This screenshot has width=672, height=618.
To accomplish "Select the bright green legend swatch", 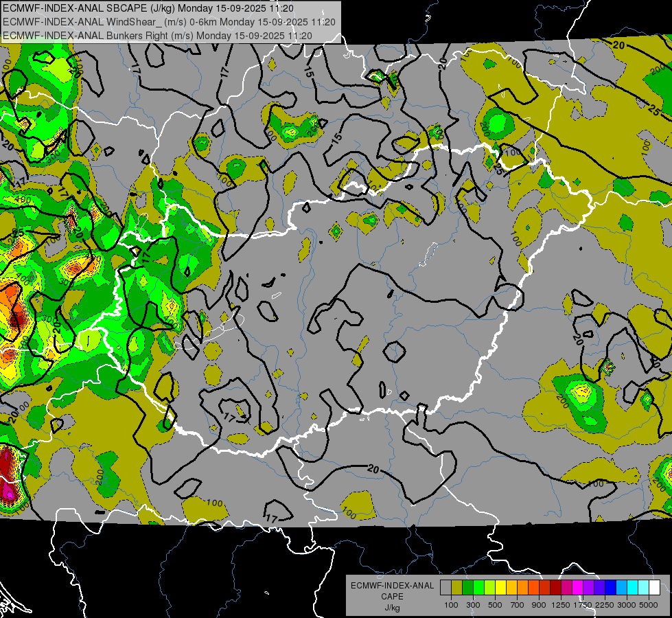I will tap(478, 587).
